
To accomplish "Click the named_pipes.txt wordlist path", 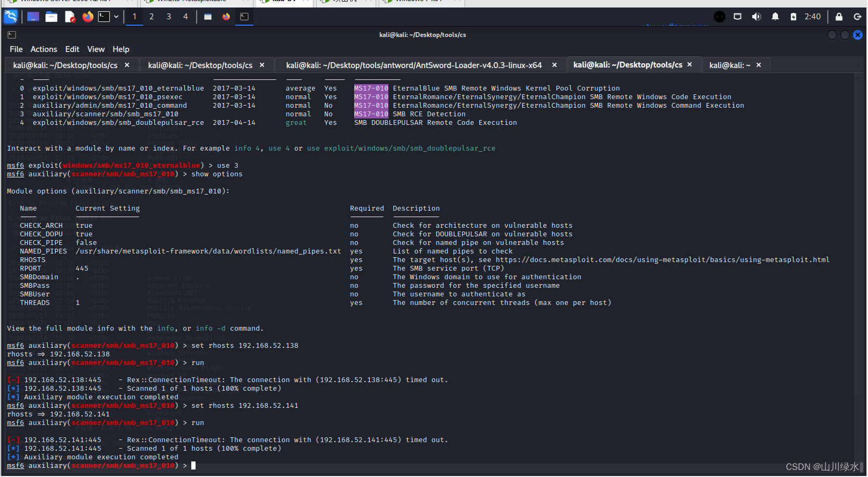I will pos(208,251).
